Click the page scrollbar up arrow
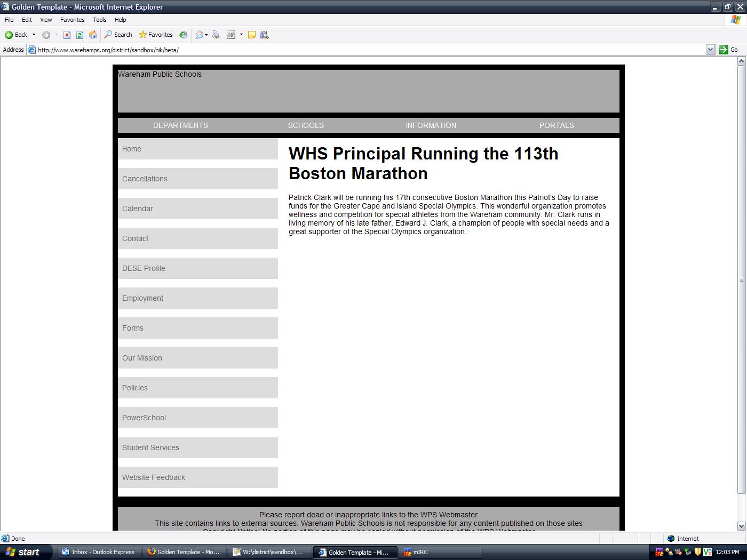The width and height of the screenshot is (747, 560). click(741, 61)
